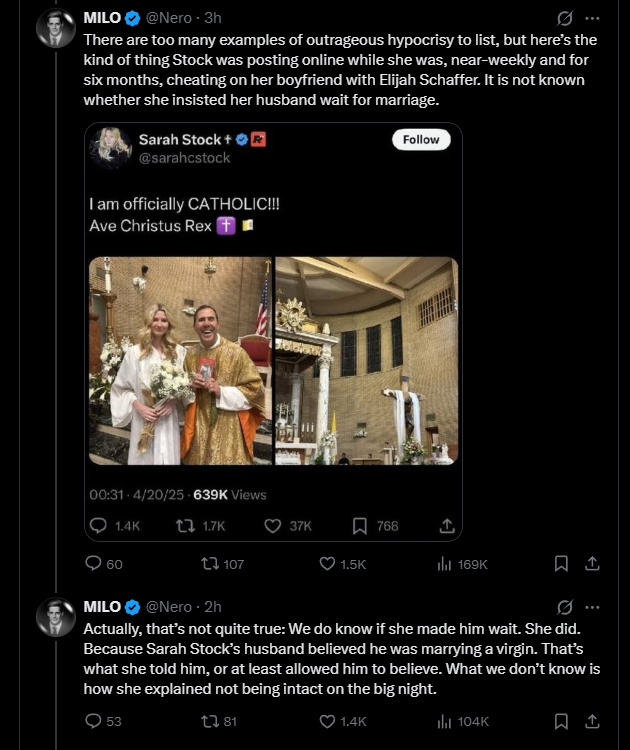View analytics showing 169K views
Screen dimensions: 630x750
pyautogui.click(x=445, y=564)
